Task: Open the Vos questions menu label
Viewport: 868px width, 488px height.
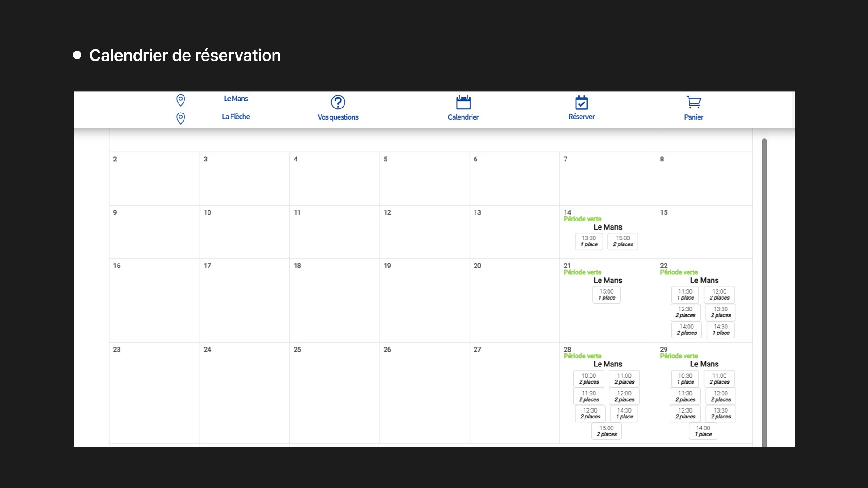Action: pos(338,117)
